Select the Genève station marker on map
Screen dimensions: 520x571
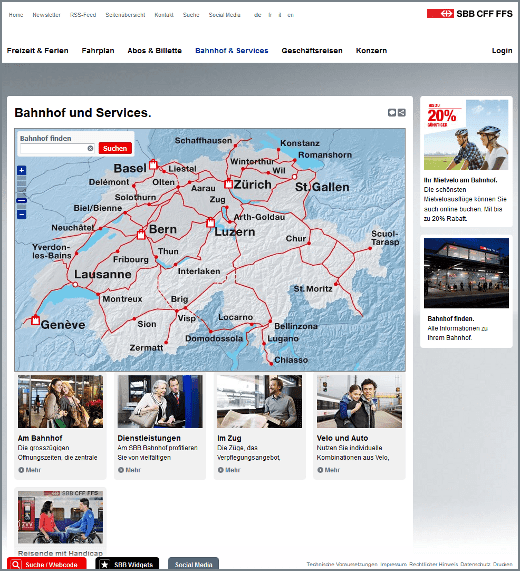[x=35, y=320]
